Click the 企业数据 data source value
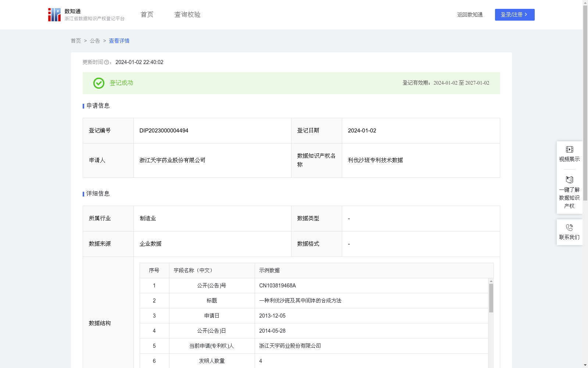Viewport: 588px width, 368px height. click(x=150, y=244)
